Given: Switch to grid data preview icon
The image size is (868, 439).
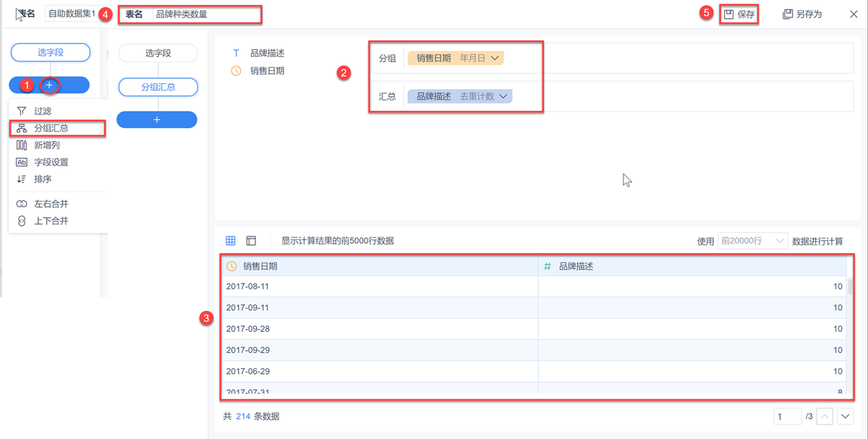Looking at the screenshot, I should 231,241.
